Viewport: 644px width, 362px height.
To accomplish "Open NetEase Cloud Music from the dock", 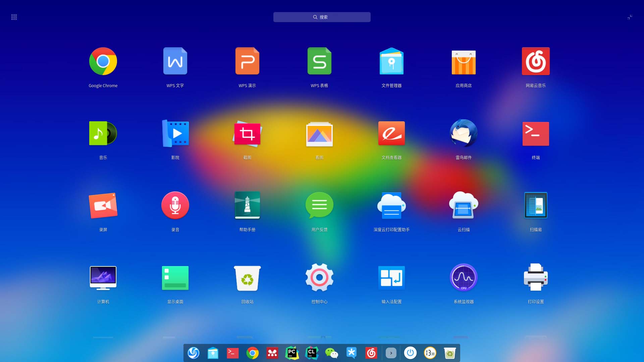I will 371,353.
